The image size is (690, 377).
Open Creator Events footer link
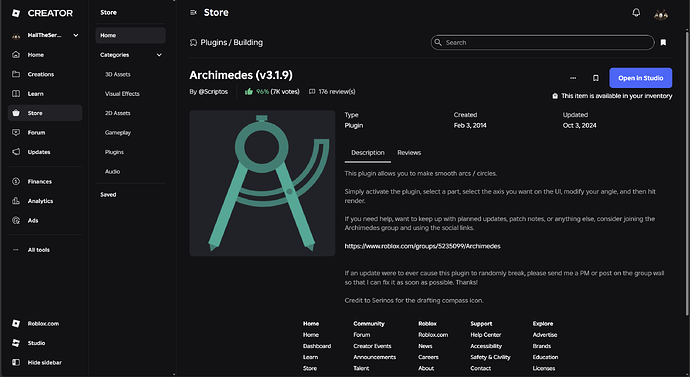click(372, 346)
